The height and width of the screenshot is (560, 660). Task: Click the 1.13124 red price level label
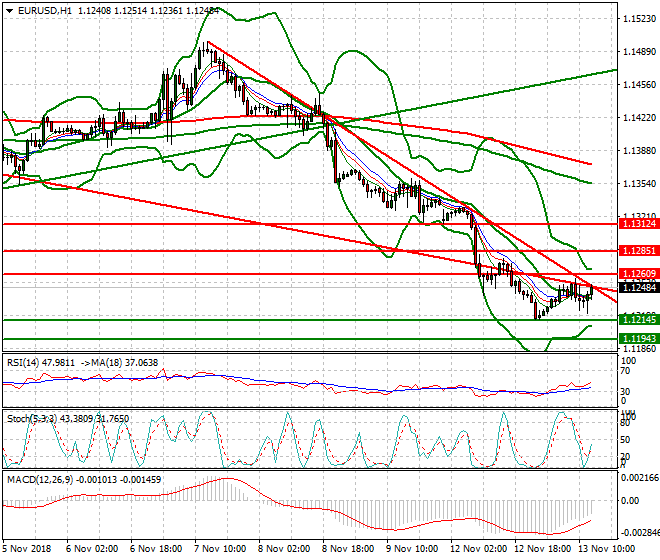click(x=639, y=224)
